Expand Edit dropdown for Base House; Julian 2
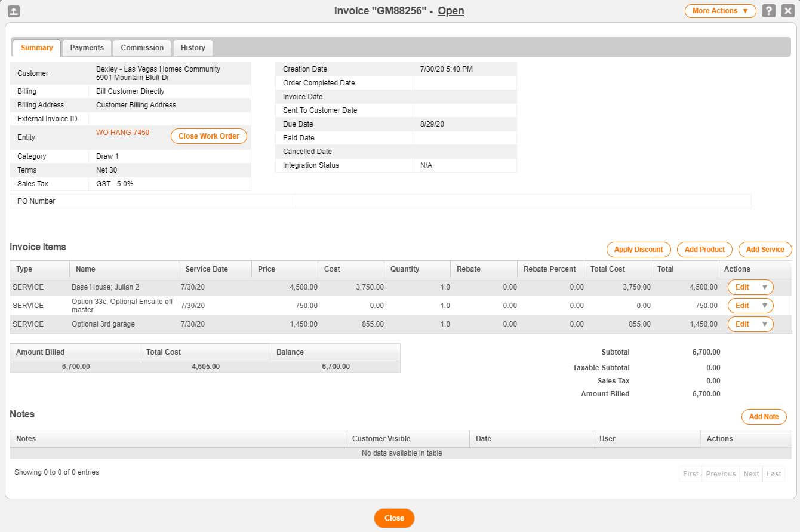The height and width of the screenshot is (532, 800). click(x=765, y=287)
